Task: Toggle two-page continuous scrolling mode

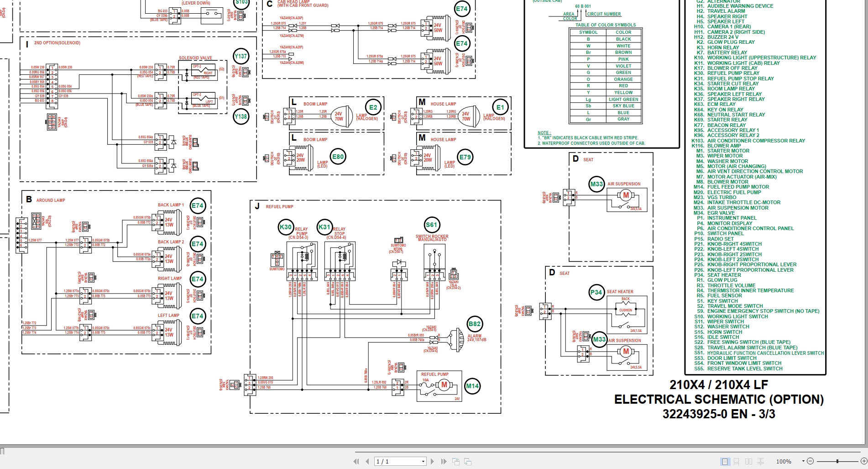Action: point(760,461)
